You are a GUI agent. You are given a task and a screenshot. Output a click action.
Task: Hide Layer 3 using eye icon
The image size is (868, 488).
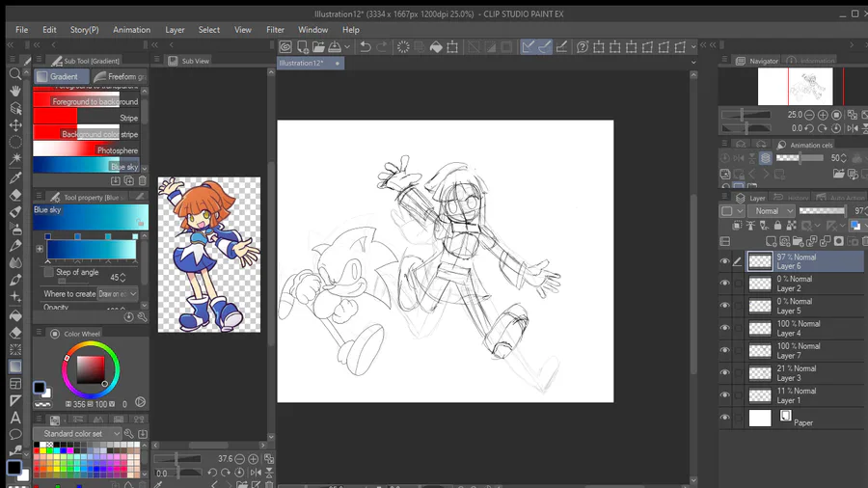[724, 373]
